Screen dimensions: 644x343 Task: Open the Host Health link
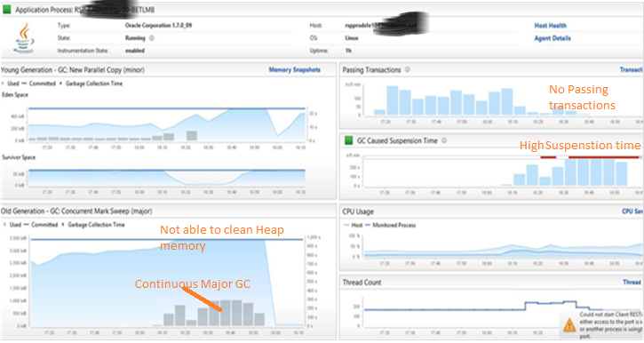coord(551,26)
